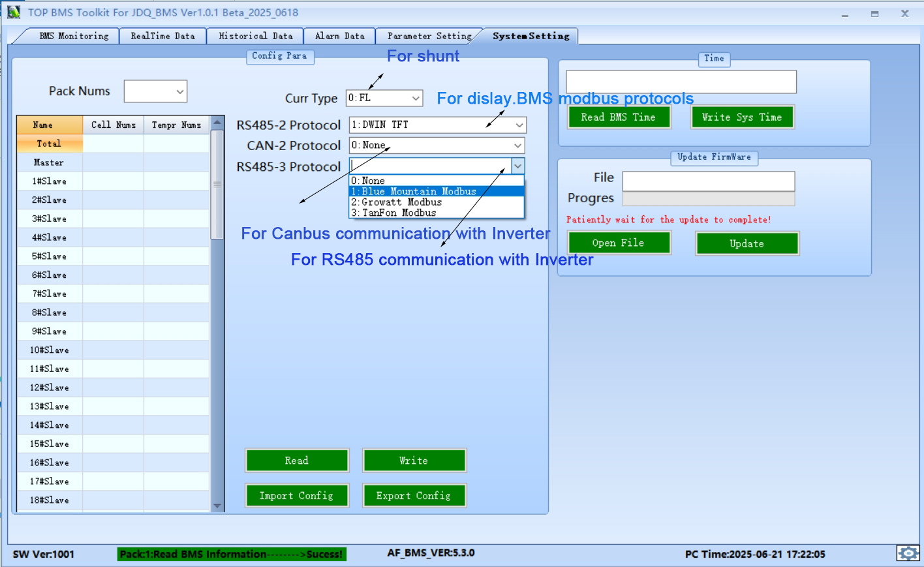Screen dimensions: 924x567
Task: Click the pack table scroll-up arrow
Action: (x=217, y=123)
